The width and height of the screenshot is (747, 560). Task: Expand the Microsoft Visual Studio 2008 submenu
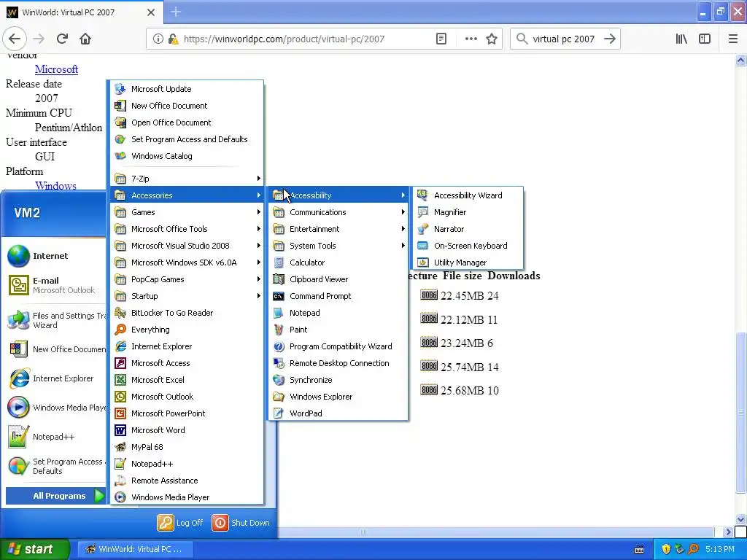(x=188, y=246)
